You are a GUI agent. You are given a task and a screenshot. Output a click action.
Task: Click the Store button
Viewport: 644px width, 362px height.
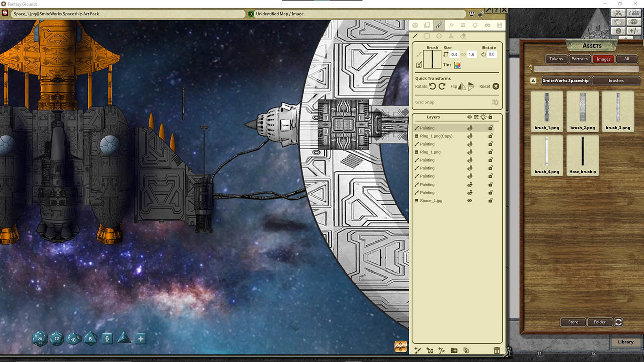pos(573,322)
